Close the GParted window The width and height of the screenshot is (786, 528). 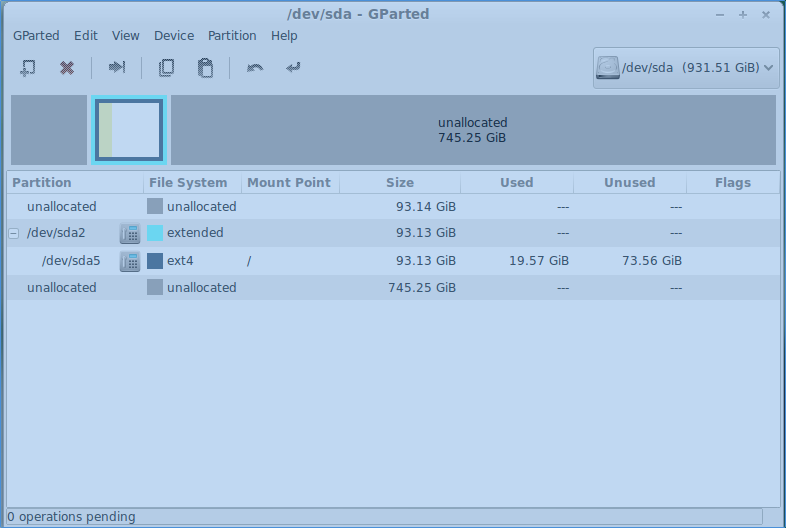(x=766, y=15)
